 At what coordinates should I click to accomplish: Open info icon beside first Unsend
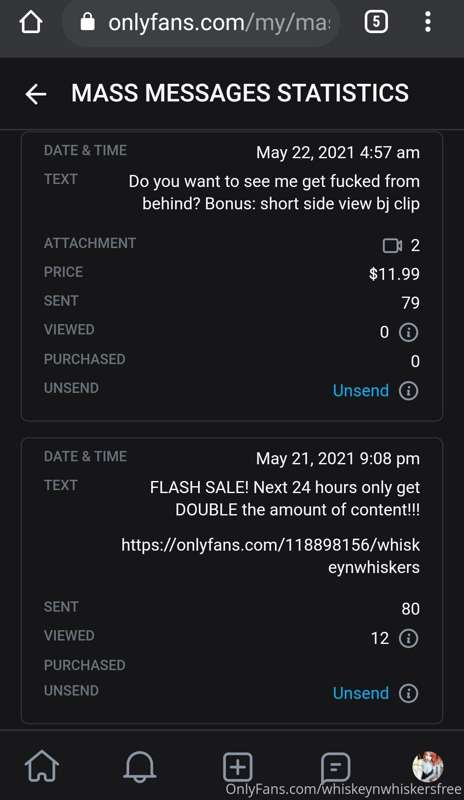[408, 391]
